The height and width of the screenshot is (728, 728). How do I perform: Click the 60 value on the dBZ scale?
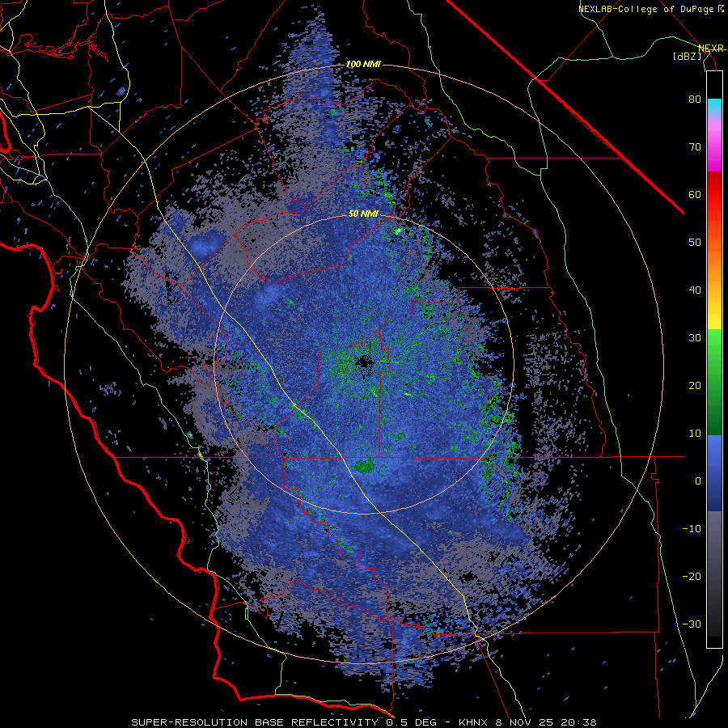pos(695,194)
